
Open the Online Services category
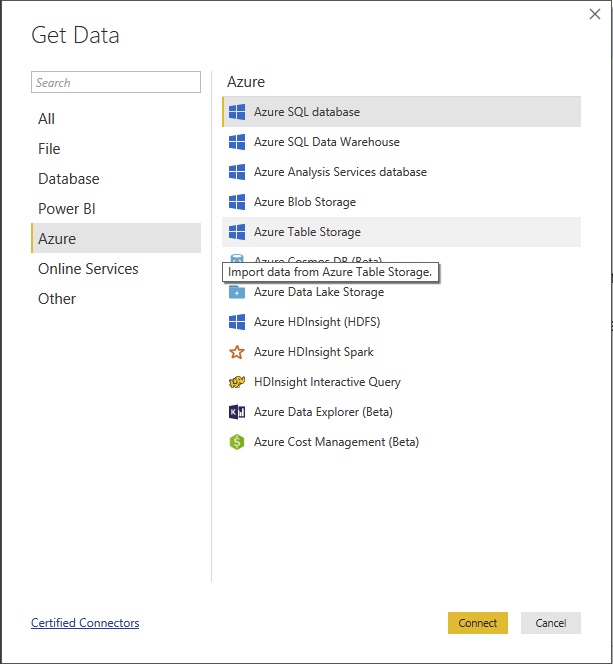point(116,269)
